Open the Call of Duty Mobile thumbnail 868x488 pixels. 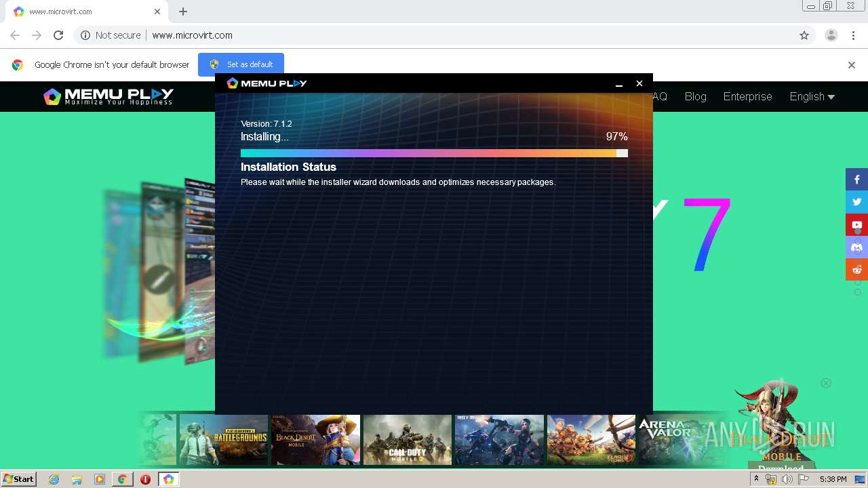pos(407,440)
